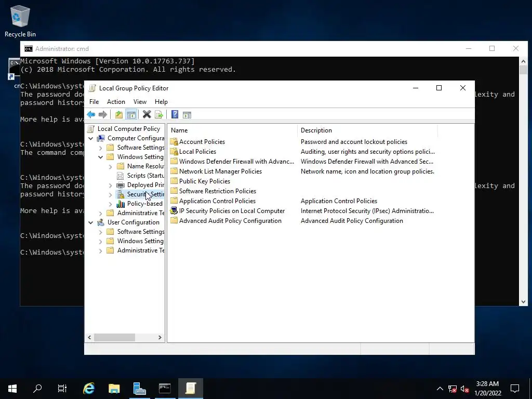Click the User Configuration node icon

[x=101, y=222]
